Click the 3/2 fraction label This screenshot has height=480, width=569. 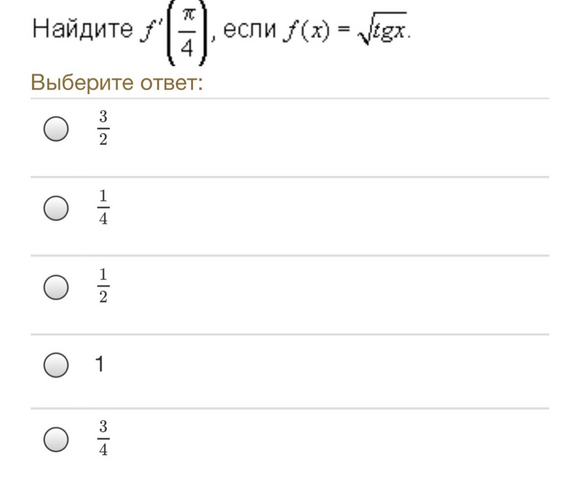click(x=103, y=128)
